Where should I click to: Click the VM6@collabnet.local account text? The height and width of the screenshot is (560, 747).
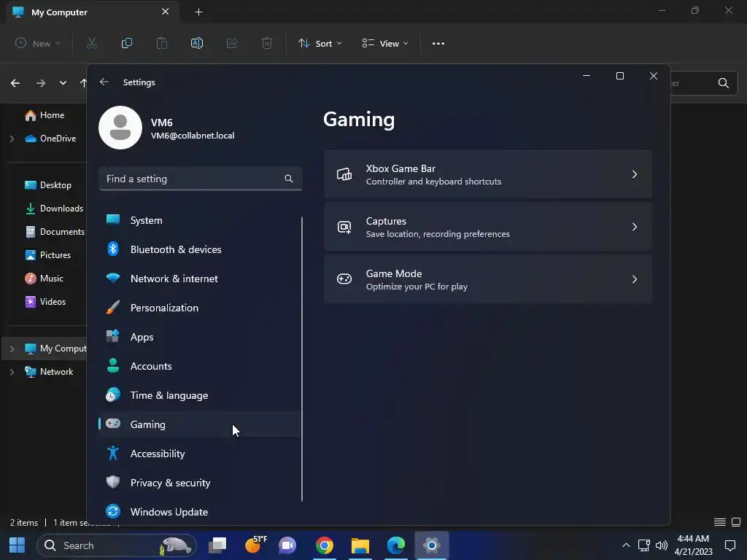(x=193, y=136)
